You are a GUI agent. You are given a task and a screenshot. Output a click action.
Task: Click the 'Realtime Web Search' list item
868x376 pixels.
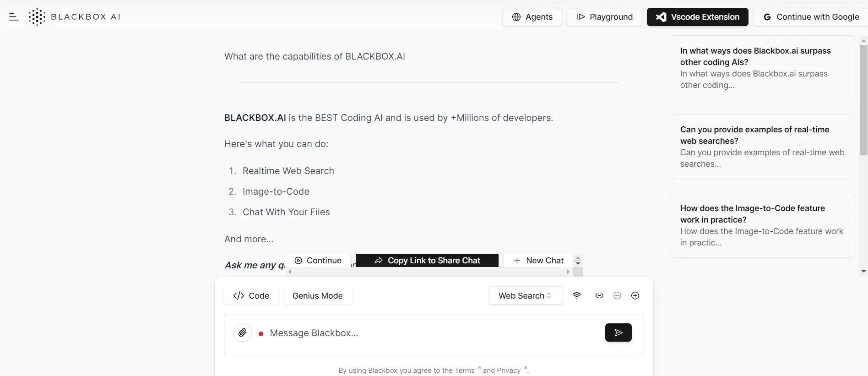288,171
